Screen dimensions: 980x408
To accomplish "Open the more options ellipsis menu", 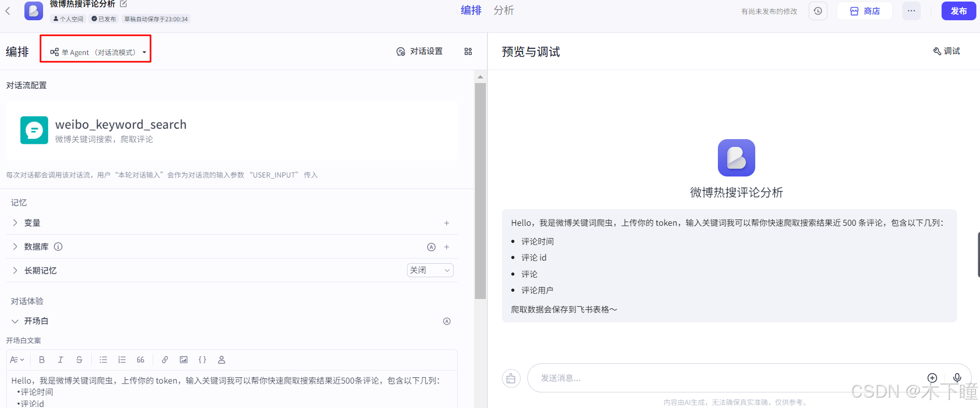I will pyautogui.click(x=911, y=11).
